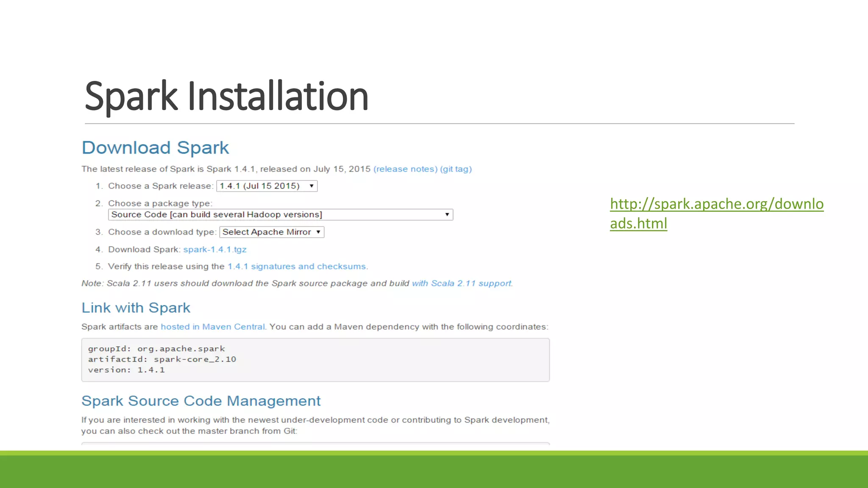The width and height of the screenshot is (868, 488).
Task: Click the Spark Source Code Management heading
Action: coord(201,401)
